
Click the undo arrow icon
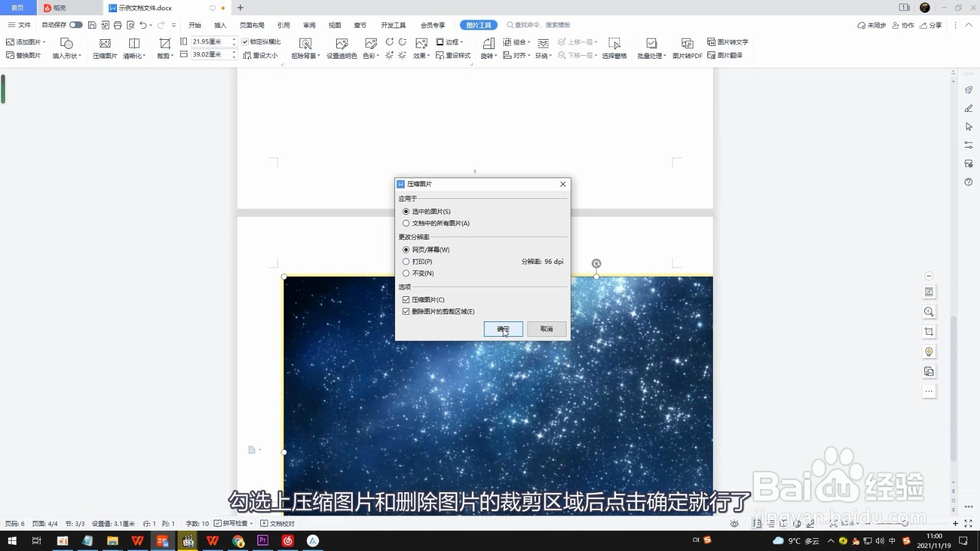click(x=143, y=25)
